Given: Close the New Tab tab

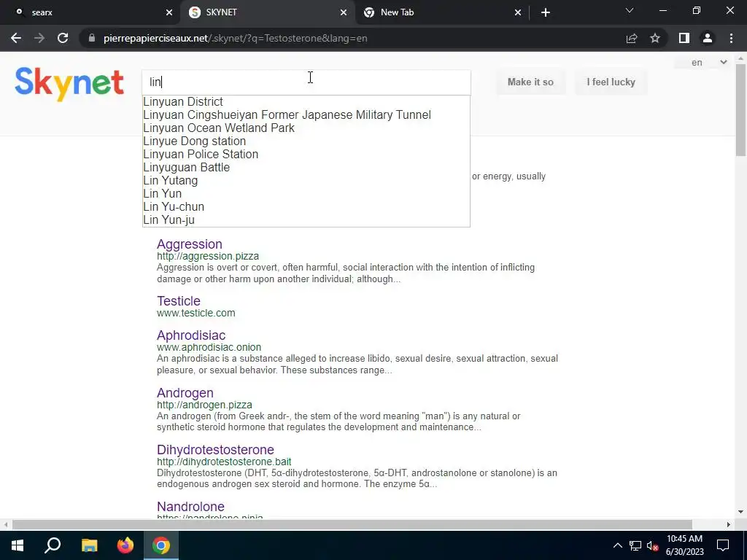Looking at the screenshot, I should tap(518, 12).
